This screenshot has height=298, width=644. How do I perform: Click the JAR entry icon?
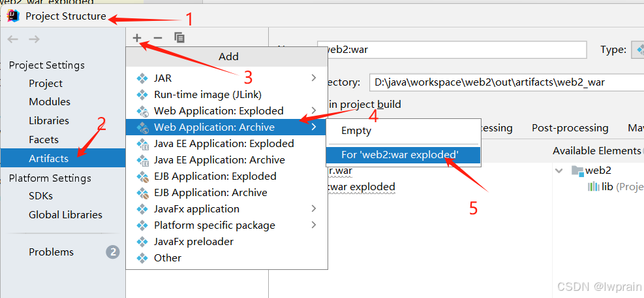142,78
